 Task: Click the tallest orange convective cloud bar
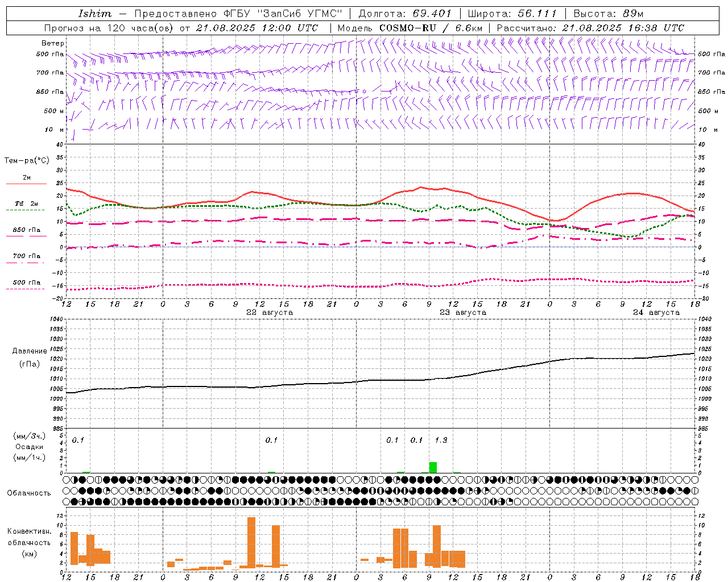251,542
